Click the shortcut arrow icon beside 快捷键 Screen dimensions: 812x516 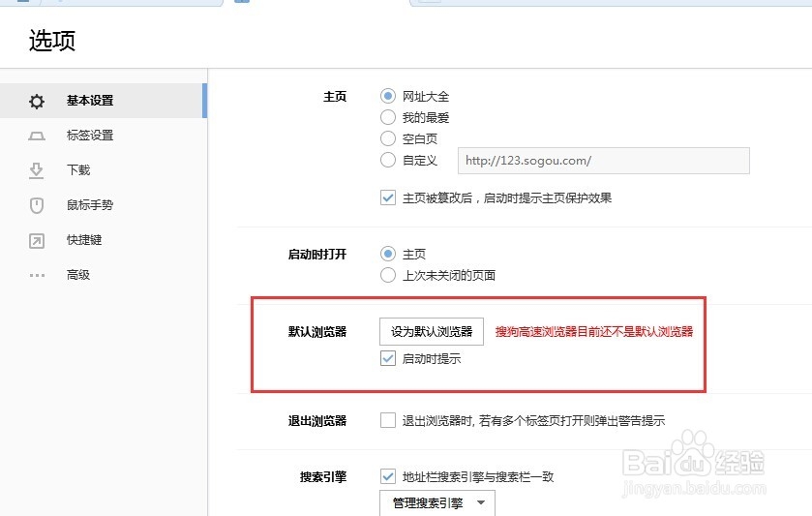tap(37, 241)
